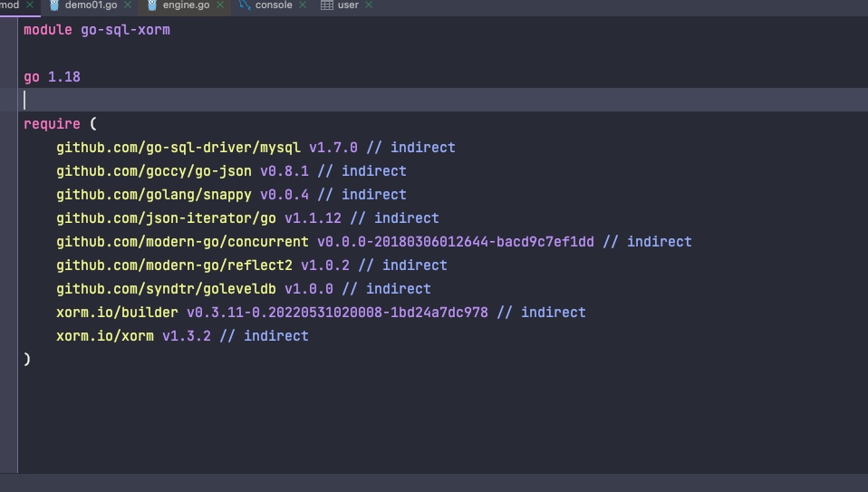Click the 'module' keyword
Image resolution: width=868 pixels, height=492 pixels.
pos(48,30)
